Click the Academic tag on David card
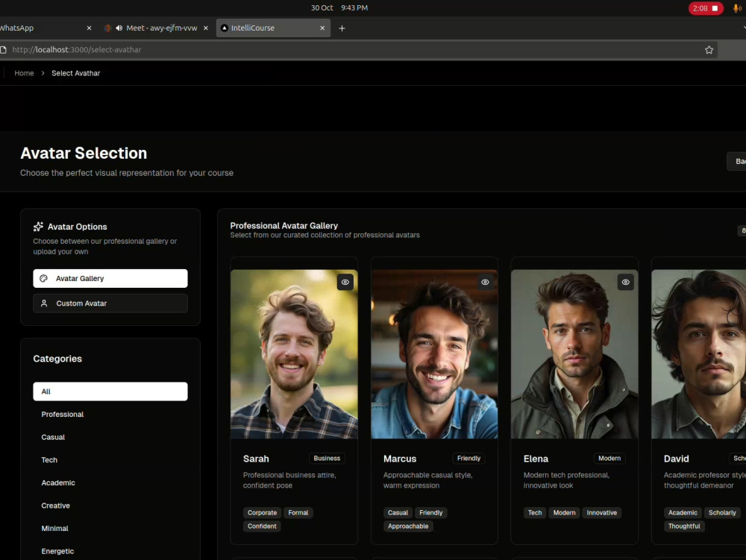 click(x=683, y=512)
